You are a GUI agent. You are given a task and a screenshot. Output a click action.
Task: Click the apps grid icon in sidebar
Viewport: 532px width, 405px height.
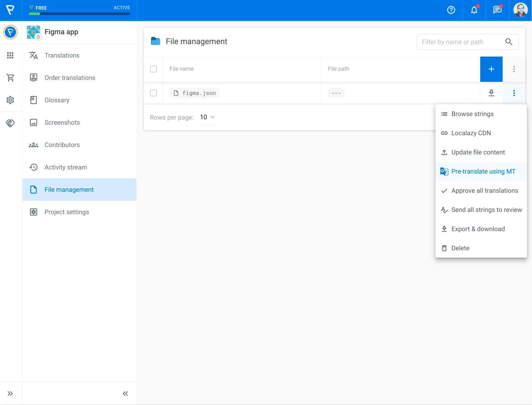click(10, 55)
